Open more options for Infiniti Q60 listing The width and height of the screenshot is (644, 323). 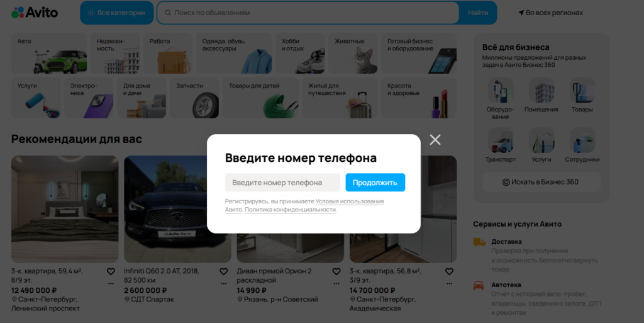(223, 283)
